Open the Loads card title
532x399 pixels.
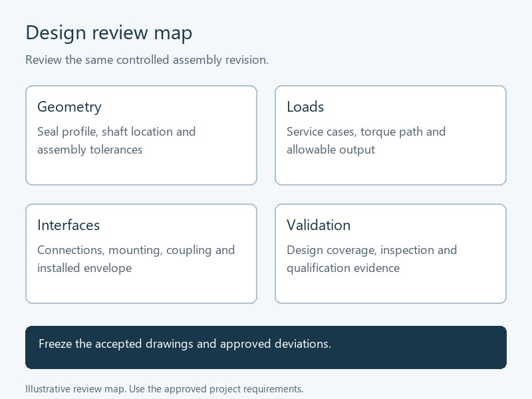[305, 106]
